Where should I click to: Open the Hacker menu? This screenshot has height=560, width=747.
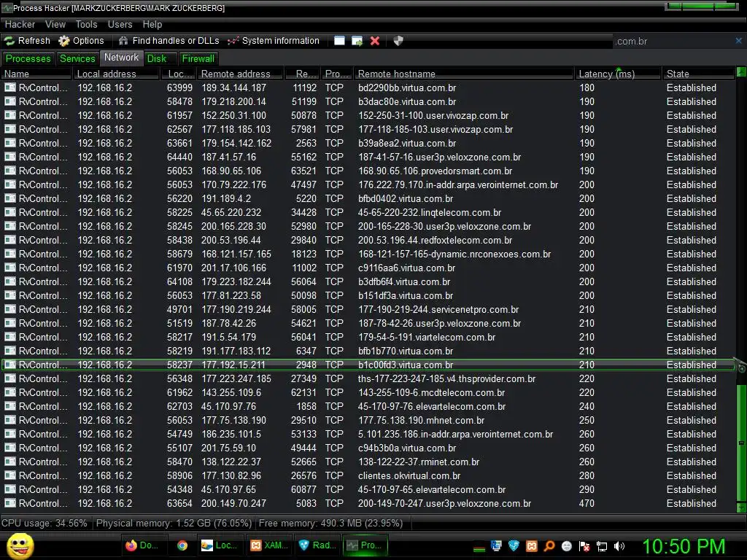point(20,24)
